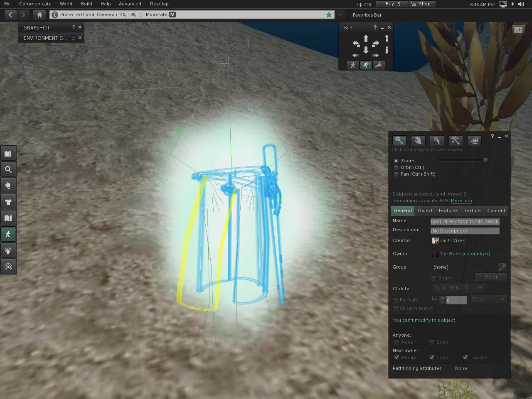Switch to Fly movement mode
This screenshot has width=532, height=399.
point(379,65)
